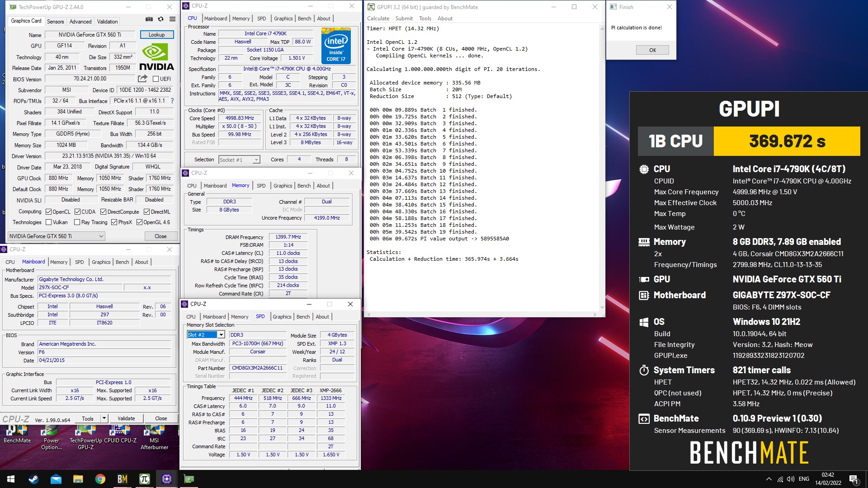Click GPUPI horizontal scrollbar
This screenshot has width=868, height=488.
coord(481,314)
